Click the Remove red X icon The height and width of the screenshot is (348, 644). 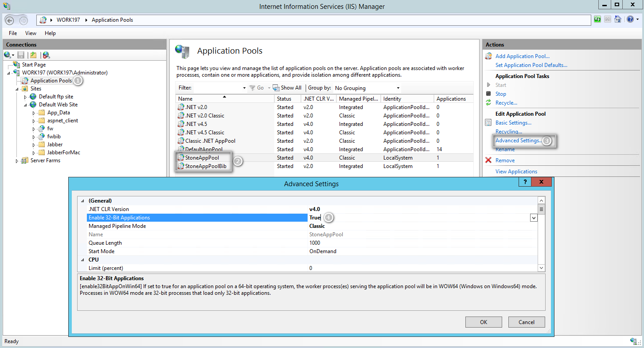[x=488, y=160]
